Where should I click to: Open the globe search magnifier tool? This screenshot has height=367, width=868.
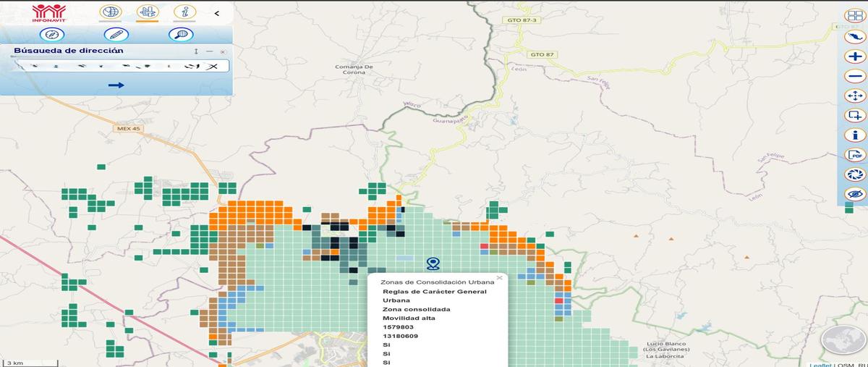coord(179,34)
